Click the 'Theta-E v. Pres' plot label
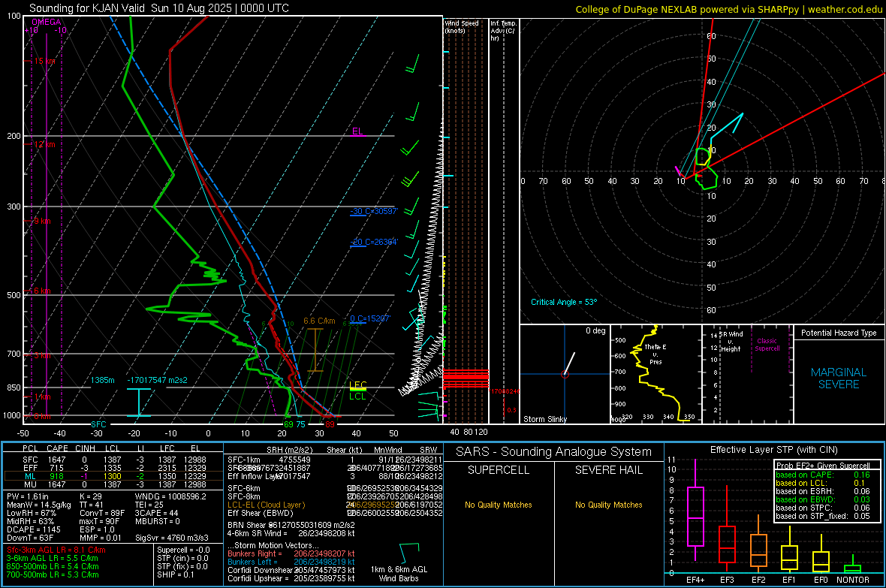 655,354
